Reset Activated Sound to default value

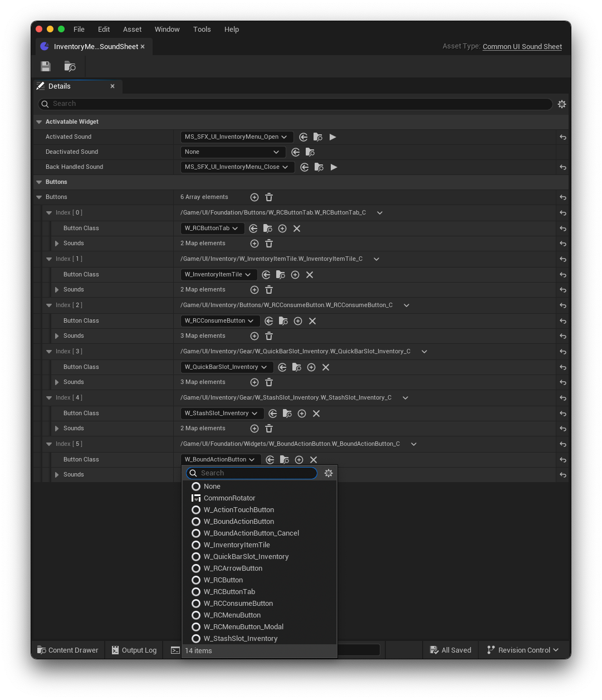pyautogui.click(x=563, y=137)
